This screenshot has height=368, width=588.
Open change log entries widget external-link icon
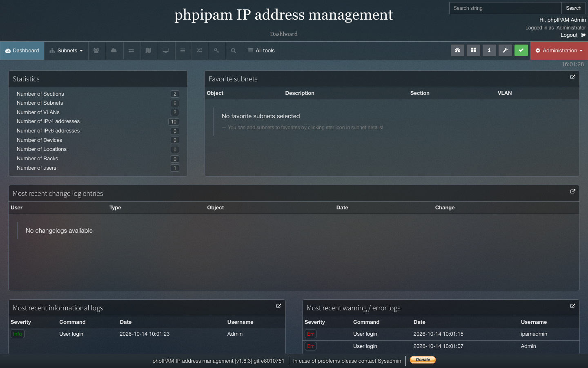coord(573,191)
